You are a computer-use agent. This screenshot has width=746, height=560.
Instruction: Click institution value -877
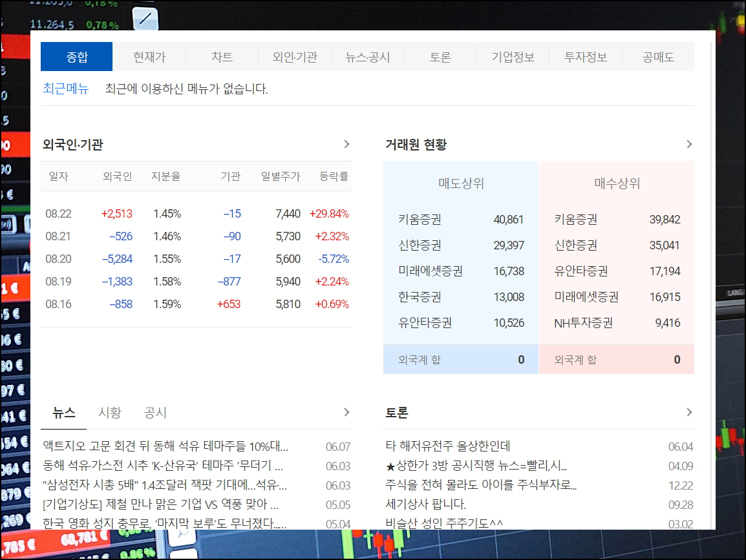[x=229, y=282]
